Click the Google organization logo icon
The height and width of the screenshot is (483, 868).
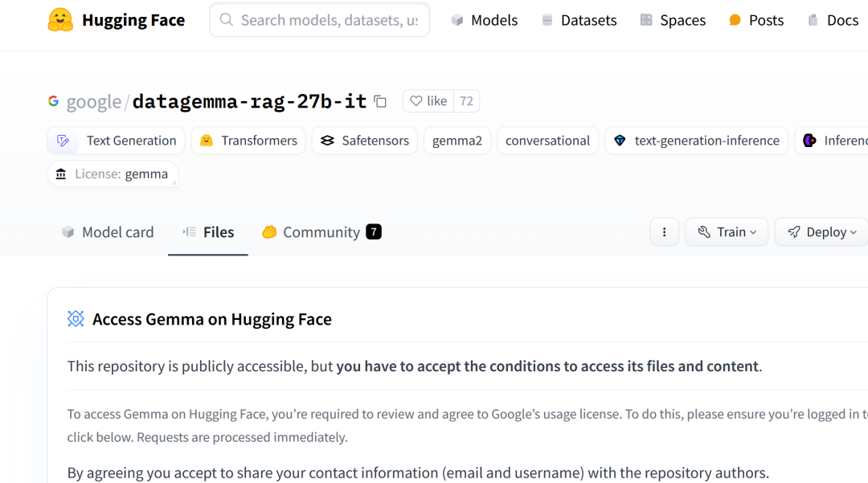click(54, 101)
